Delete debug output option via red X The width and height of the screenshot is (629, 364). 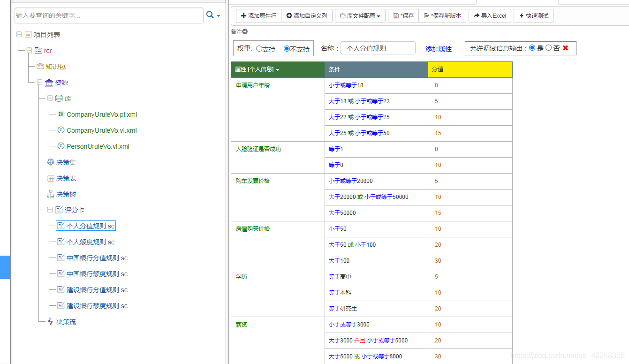(565, 48)
